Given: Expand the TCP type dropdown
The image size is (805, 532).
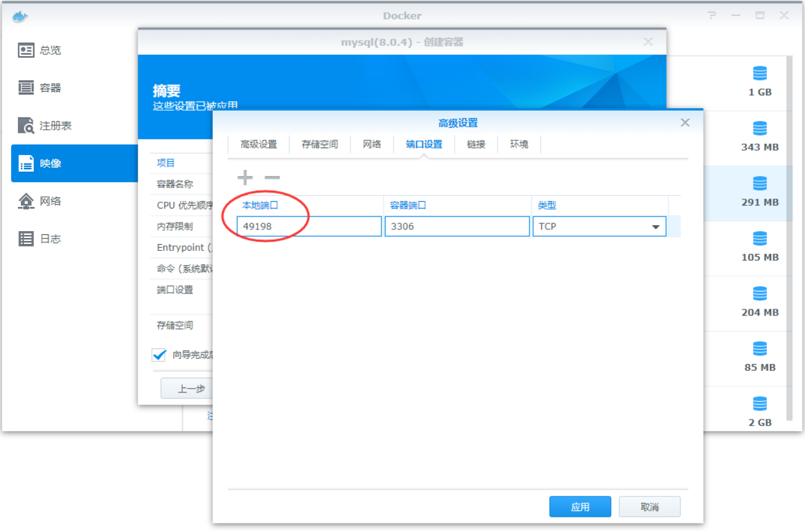Looking at the screenshot, I should [655, 227].
